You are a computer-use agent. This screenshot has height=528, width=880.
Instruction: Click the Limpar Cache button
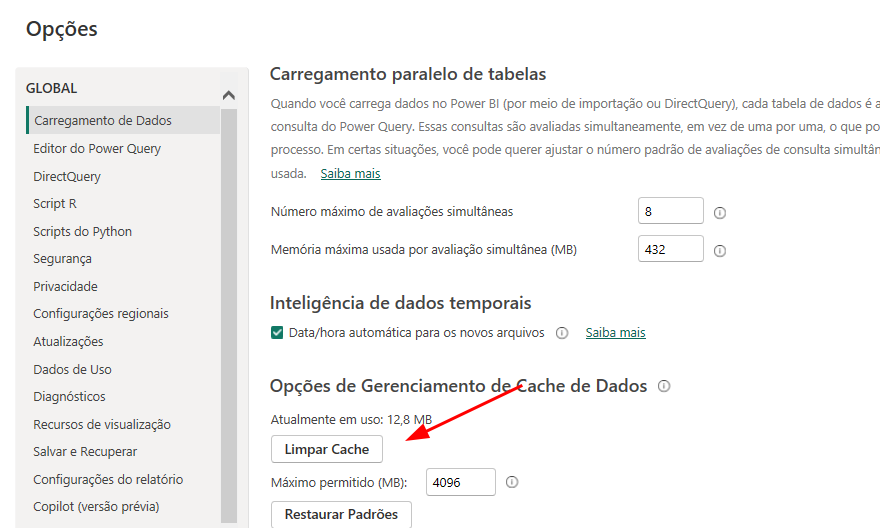[x=327, y=449]
